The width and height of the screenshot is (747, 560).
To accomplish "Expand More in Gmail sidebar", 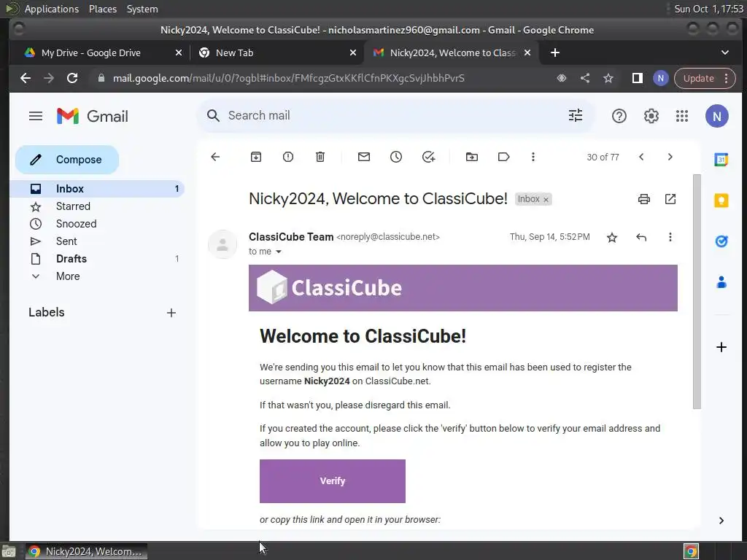I will pos(97,276).
